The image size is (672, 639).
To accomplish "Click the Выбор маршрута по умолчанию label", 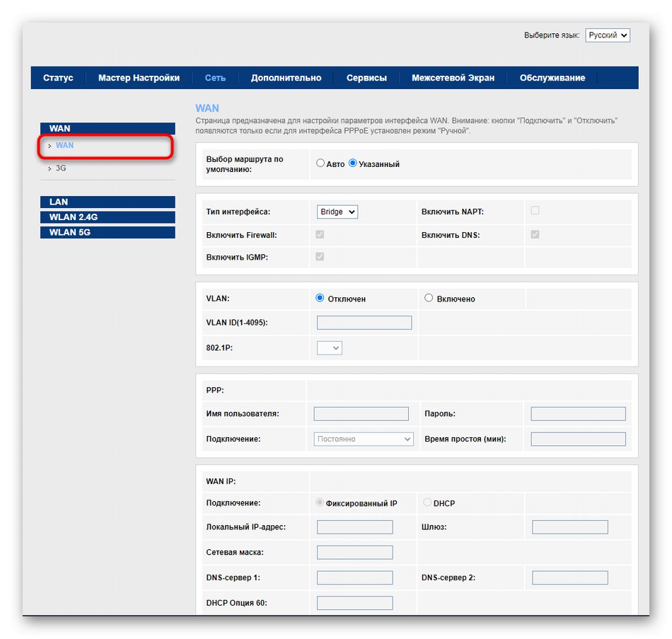I will (245, 164).
